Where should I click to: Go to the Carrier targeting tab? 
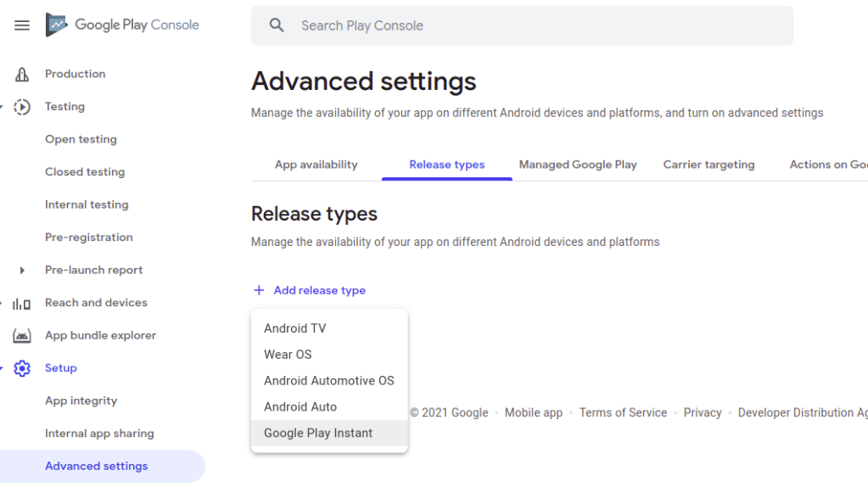tap(708, 165)
